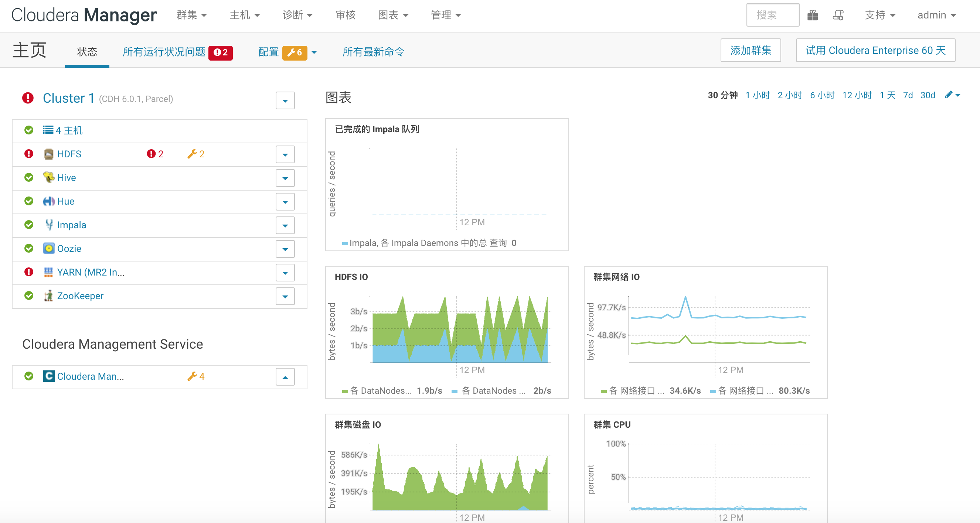Click the gift parcel icon in header
The image size is (980, 523).
click(813, 15)
